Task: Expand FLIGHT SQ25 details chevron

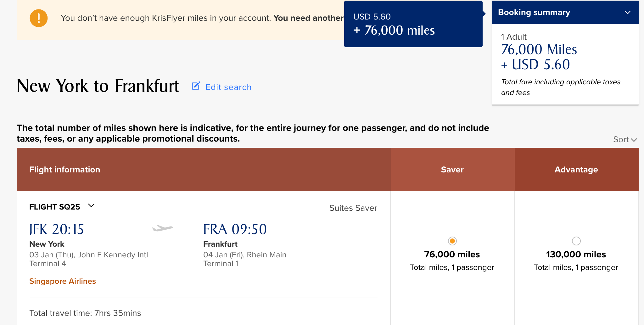Action: click(91, 206)
